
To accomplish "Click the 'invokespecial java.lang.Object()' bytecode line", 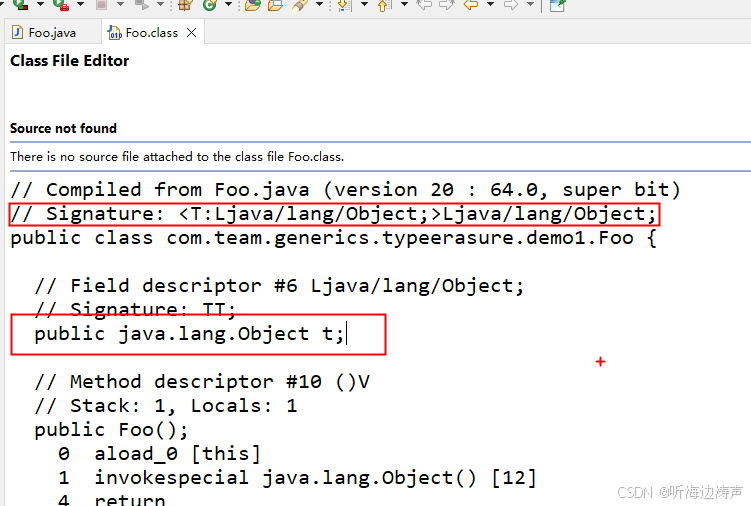I will coord(297,478).
